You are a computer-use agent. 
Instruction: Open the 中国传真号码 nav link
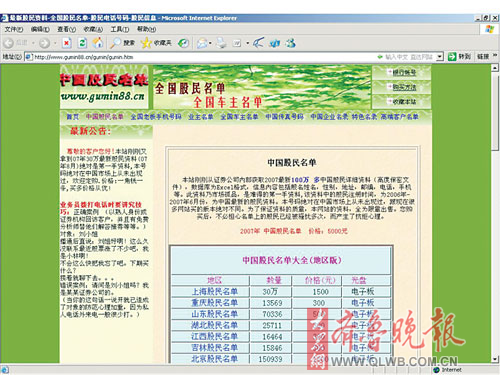click(284, 117)
